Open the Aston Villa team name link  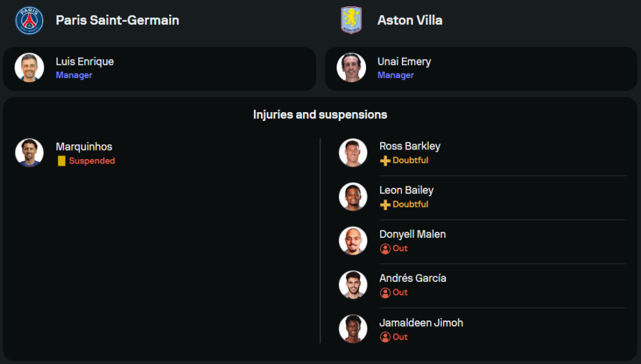point(410,20)
